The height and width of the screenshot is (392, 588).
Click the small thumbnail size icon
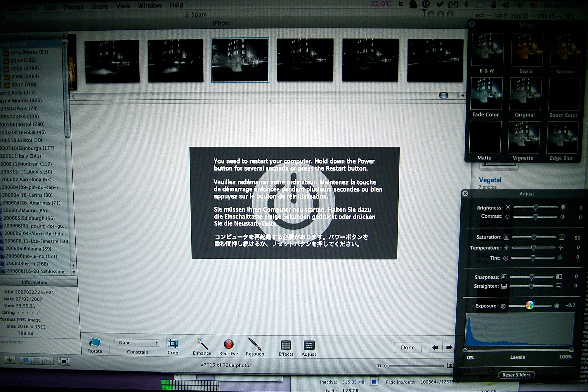[379, 366]
